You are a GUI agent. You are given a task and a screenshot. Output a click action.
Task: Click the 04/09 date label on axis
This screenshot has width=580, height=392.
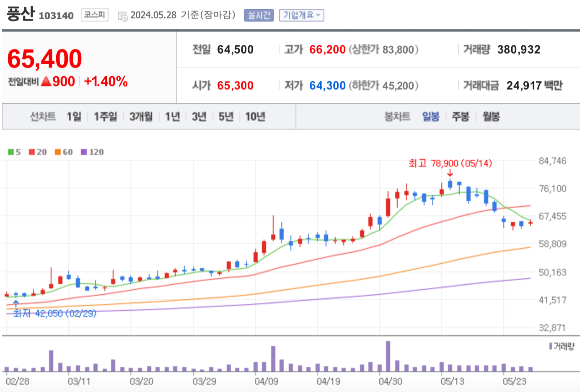click(266, 381)
